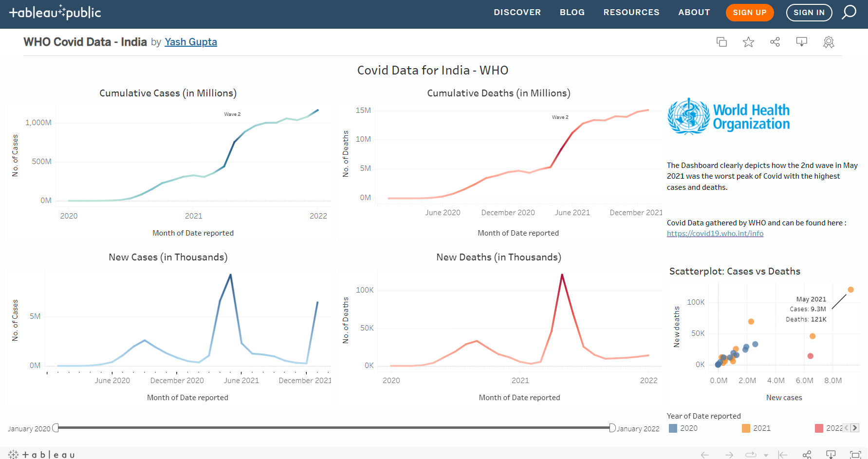Click the share icon beside the star
Screen dimensions: 868x459
click(x=775, y=42)
